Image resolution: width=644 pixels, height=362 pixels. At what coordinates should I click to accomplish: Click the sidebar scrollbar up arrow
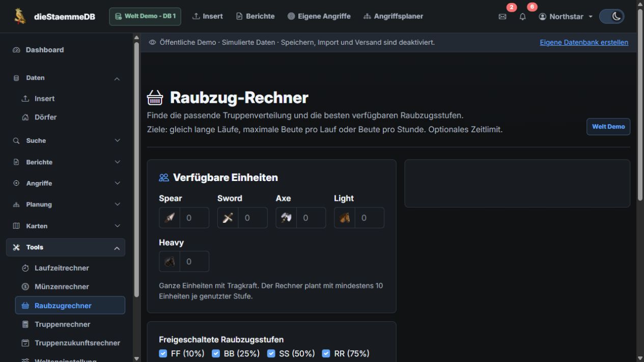click(x=136, y=37)
